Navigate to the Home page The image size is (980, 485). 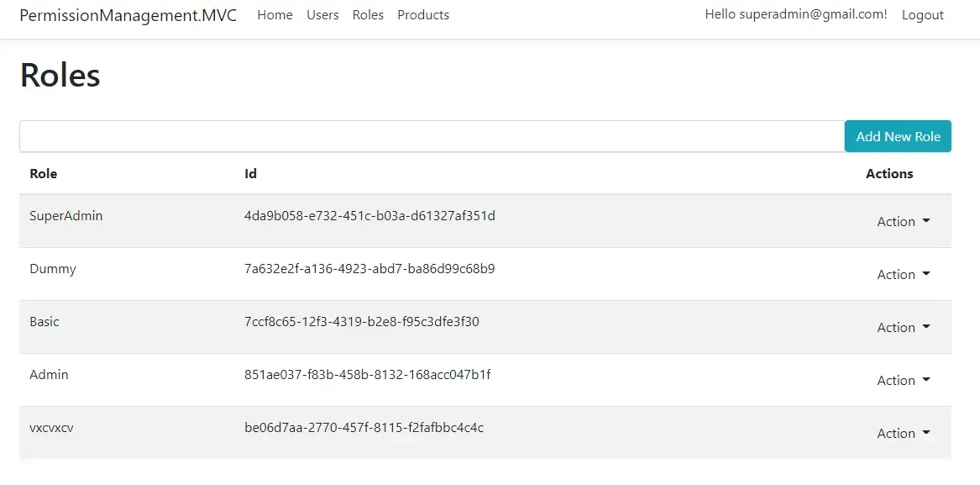coord(275,15)
